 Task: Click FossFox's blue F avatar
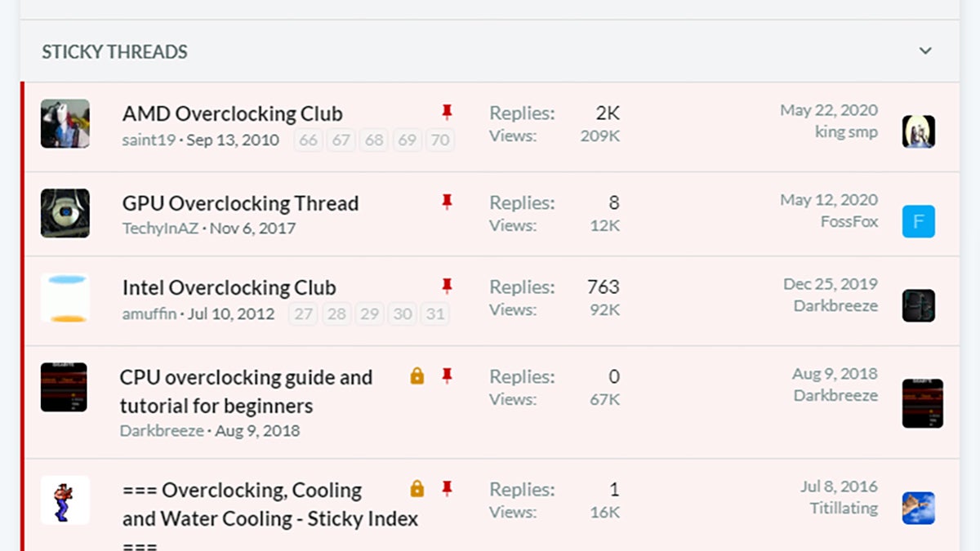tap(919, 221)
